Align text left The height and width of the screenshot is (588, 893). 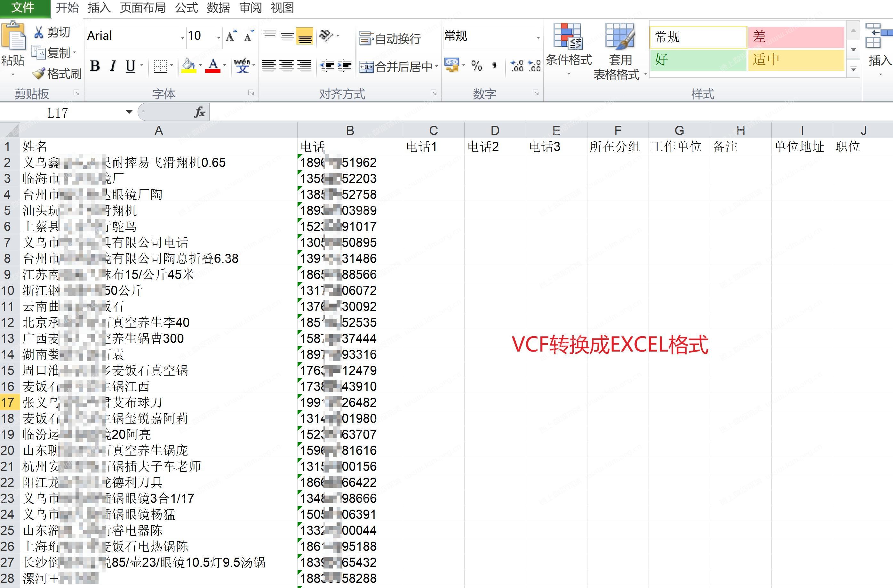click(x=269, y=66)
